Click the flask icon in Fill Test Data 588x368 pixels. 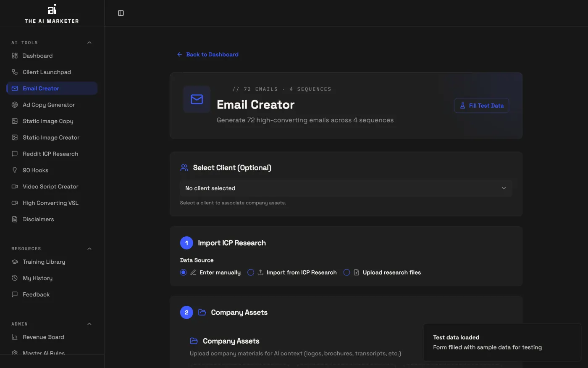tap(462, 106)
